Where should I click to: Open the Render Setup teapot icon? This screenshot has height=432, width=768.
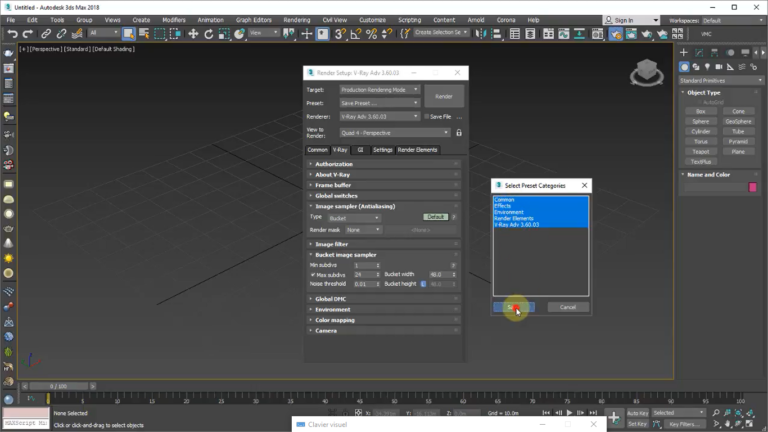[x=616, y=34]
